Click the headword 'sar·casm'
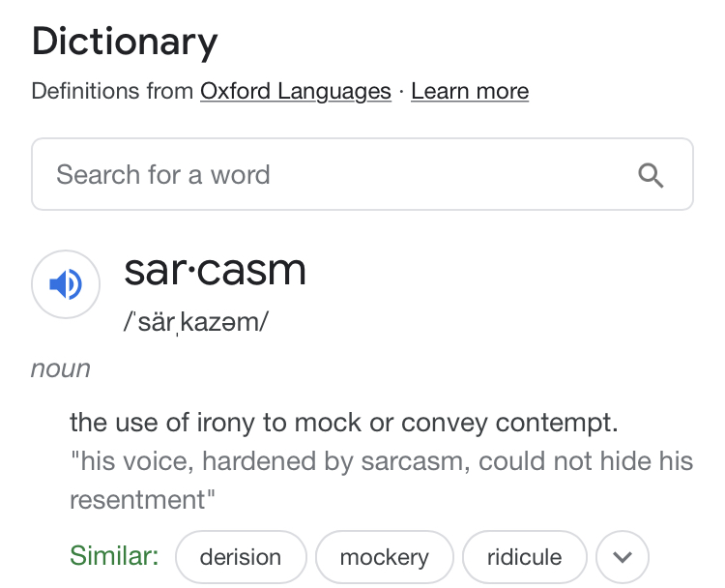Viewport: 725px width, 588px height. (x=215, y=271)
